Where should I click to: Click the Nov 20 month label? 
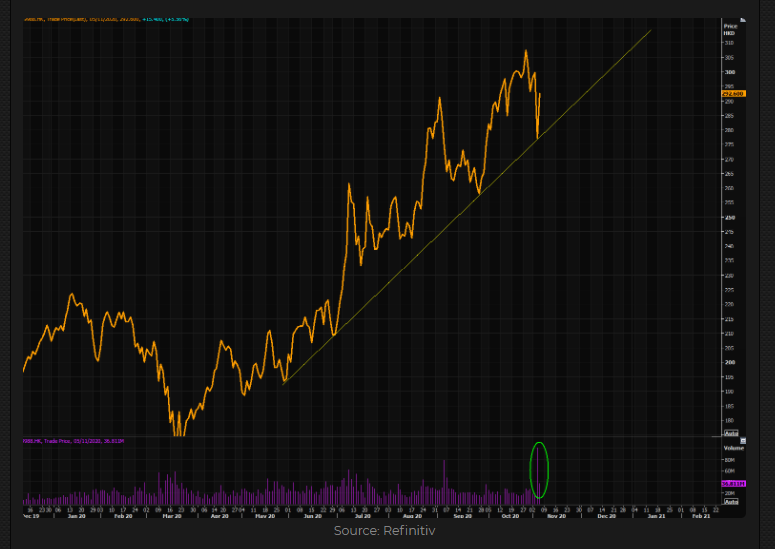point(557,516)
